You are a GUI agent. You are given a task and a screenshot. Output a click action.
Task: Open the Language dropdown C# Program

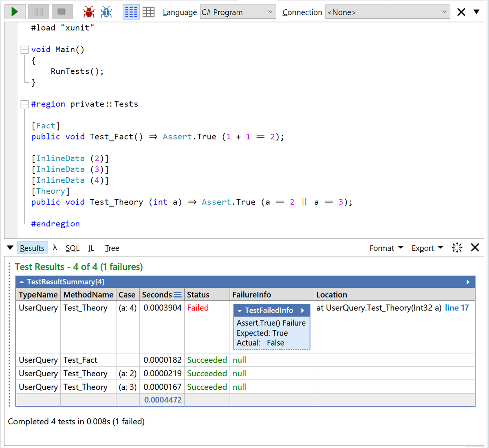pyautogui.click(x=238, y=12)
